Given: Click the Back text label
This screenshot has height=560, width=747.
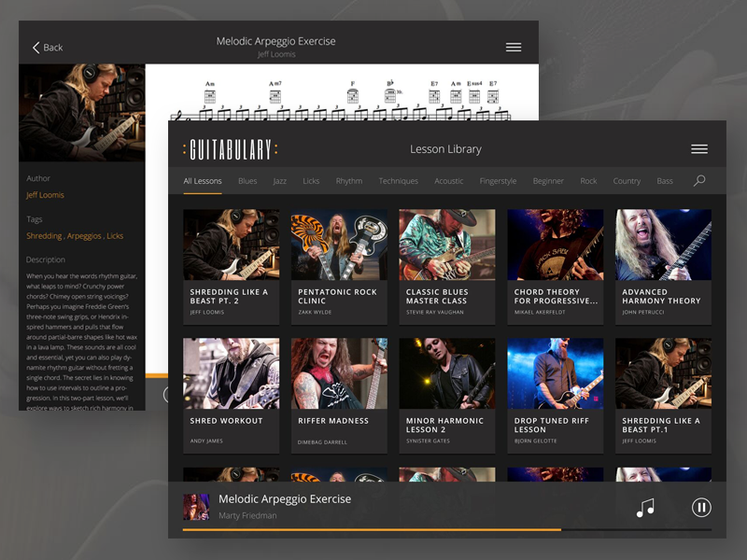Looking at the screenshot, I should click(x=53, y=48).
